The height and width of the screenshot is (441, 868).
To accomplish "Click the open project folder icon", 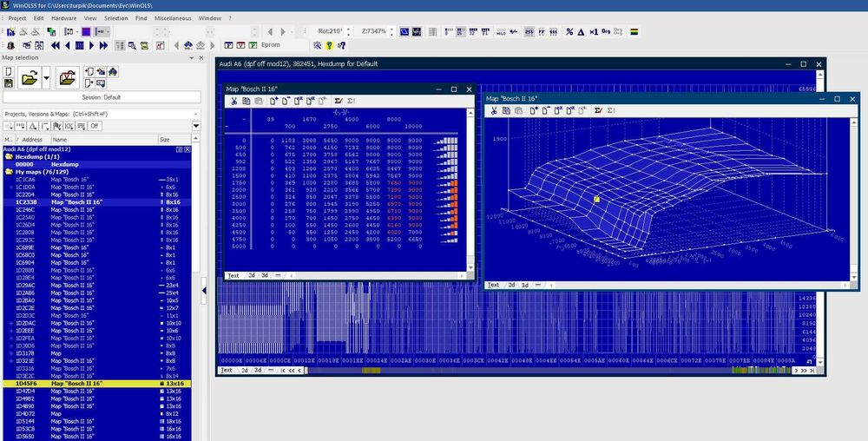I will 30,78.
